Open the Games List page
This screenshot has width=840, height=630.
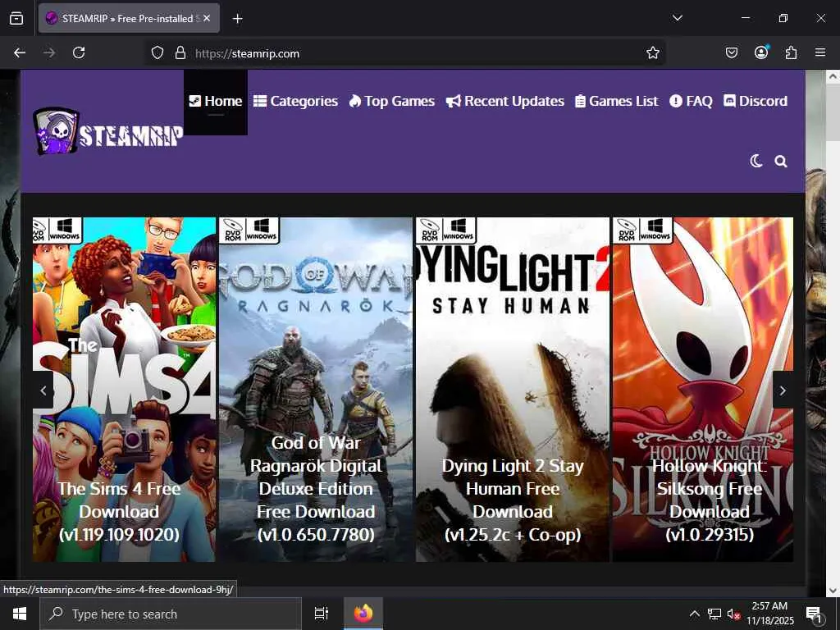[617, 101]
